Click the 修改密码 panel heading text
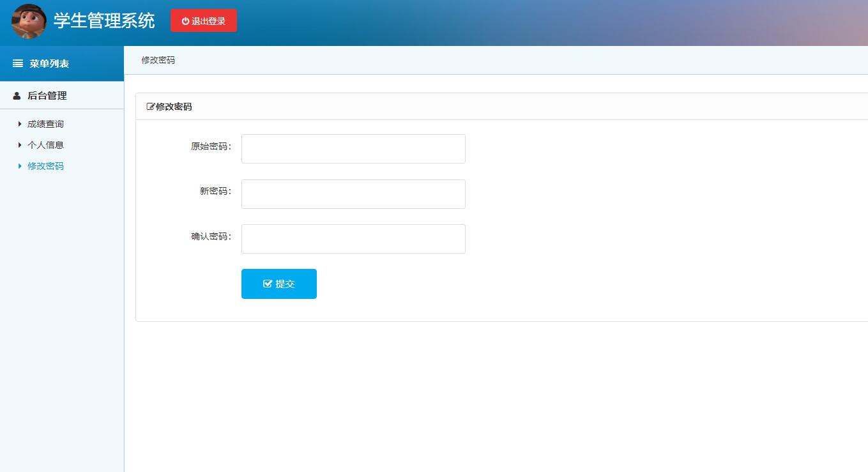The width and height of the screenshot is (868, 472). [x=174, y=107]
